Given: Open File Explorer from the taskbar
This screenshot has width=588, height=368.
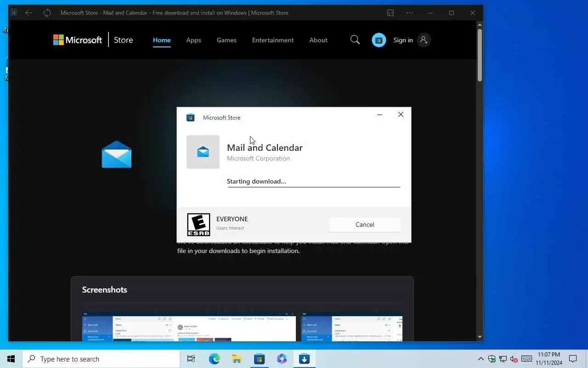Looking at the screenshot, I should [237, 359].
